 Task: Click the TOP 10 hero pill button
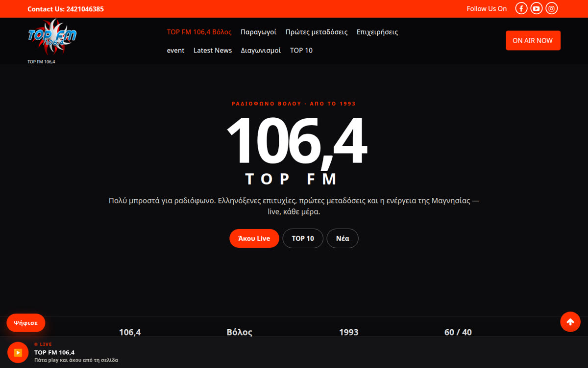click(x=303, y=238)
